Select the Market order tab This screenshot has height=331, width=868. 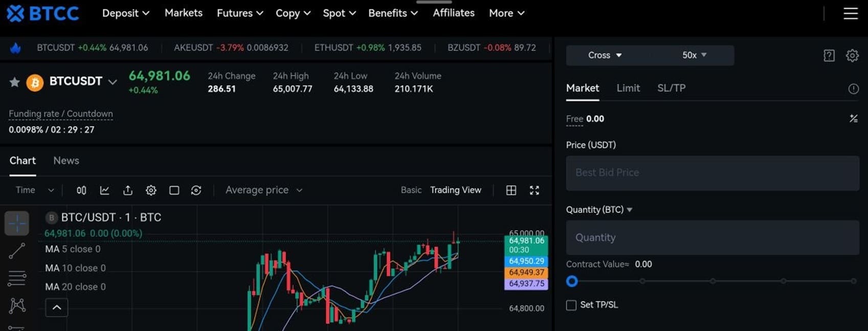point(583,88)
